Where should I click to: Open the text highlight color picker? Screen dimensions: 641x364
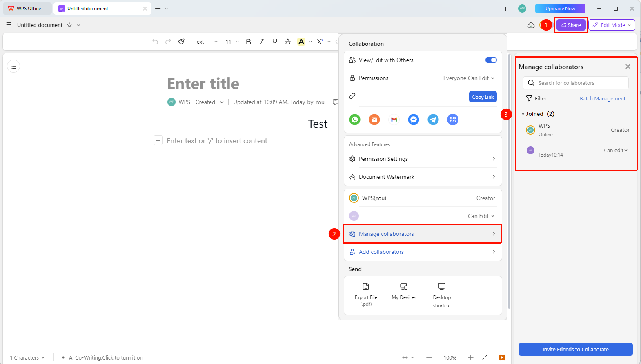[310, 42]
